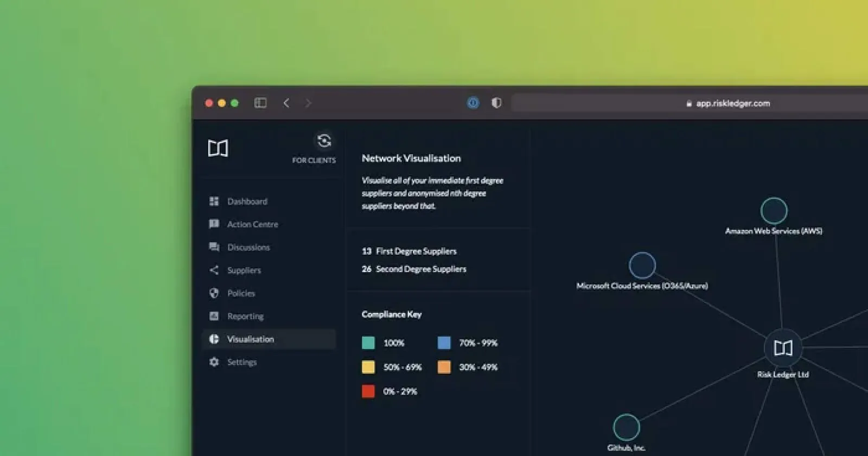
Task: Click the lock icon in address bar
Action: click(689, 103)
